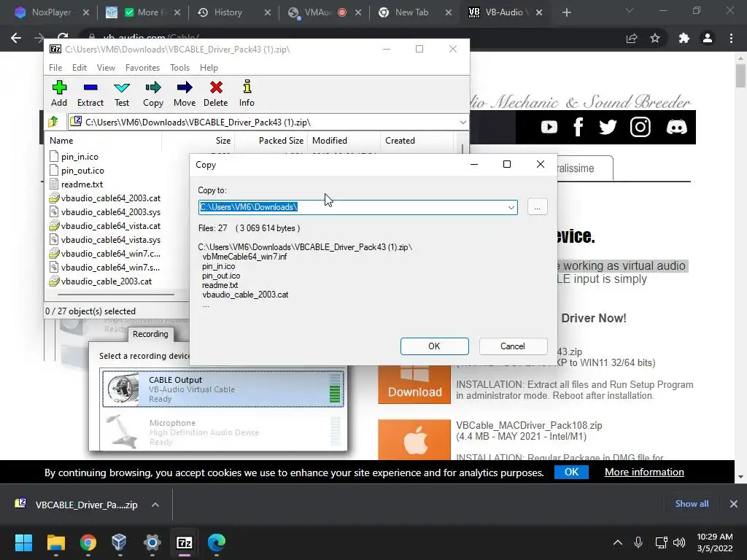Viewport: 747px width, 560px height.
Task: Show hidden system tray icons
Action: point(617,542)
